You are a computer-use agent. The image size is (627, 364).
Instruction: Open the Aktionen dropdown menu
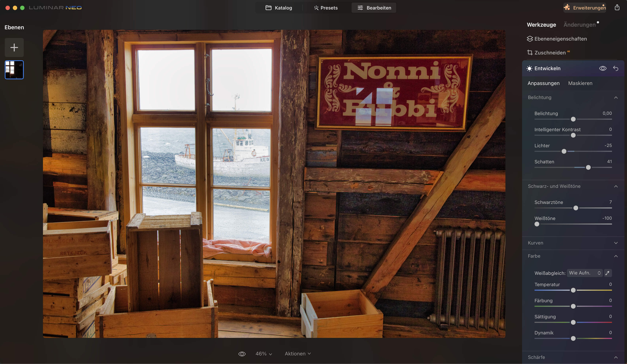click(298, 354)
